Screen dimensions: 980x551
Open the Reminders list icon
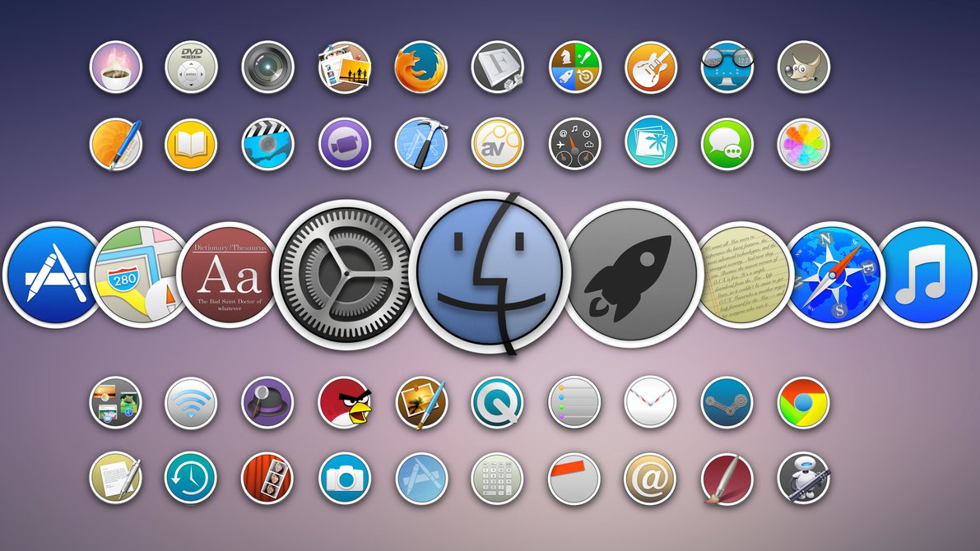574,402
